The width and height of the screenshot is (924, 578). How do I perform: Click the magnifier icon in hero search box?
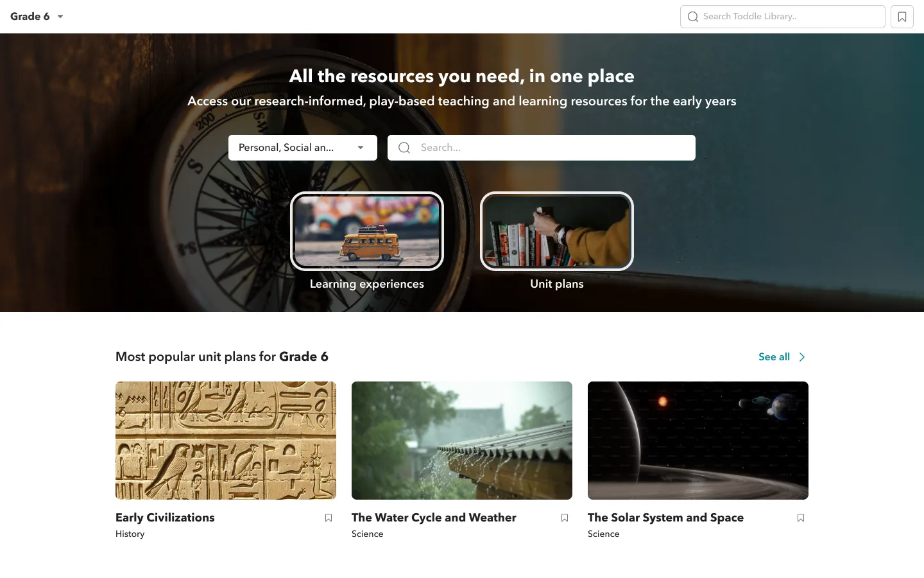coord(404,148)
